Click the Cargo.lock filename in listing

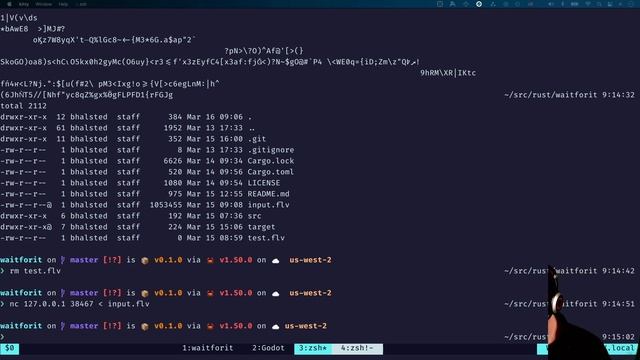(x=271, y=161)
